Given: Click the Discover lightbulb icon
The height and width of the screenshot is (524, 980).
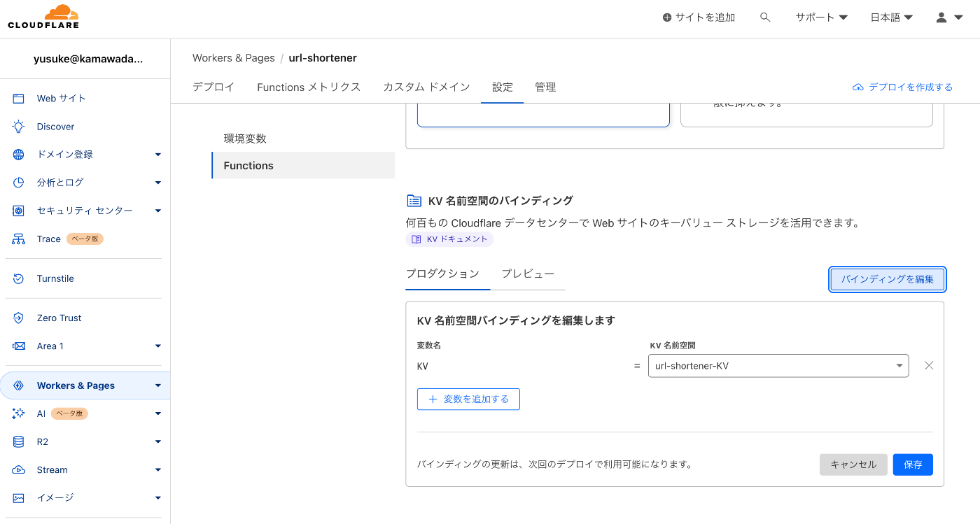Looking at the screenshot, I should (19, 127).
